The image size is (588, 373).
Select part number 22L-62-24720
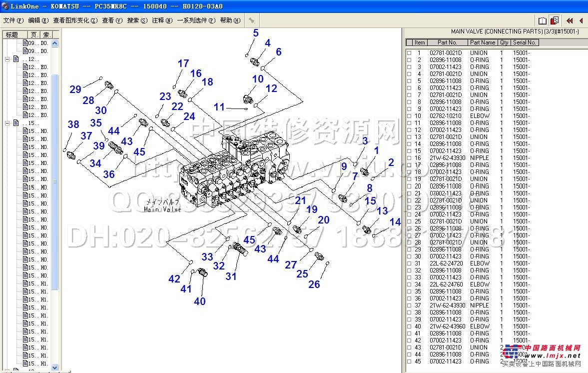click(x=446, y=263)
